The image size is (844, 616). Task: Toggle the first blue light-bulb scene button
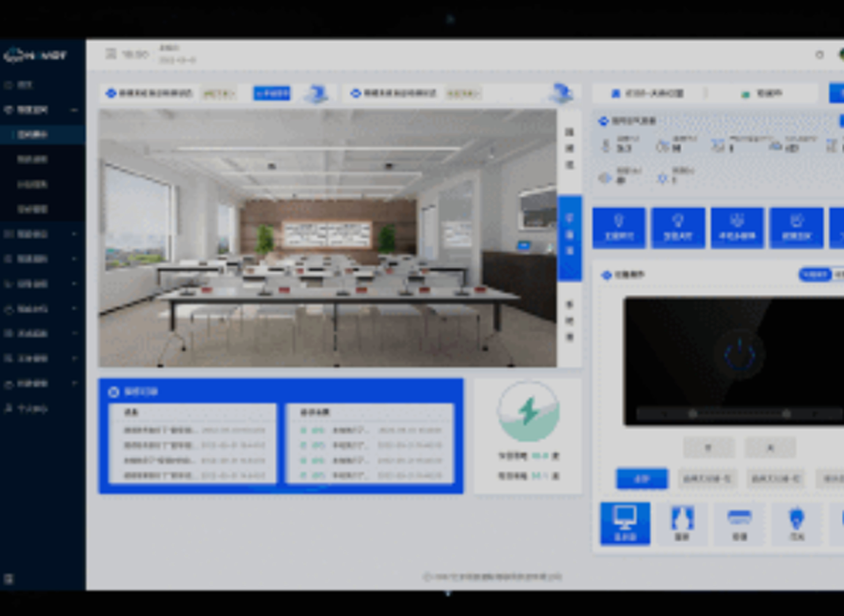(x=619, y=227)
